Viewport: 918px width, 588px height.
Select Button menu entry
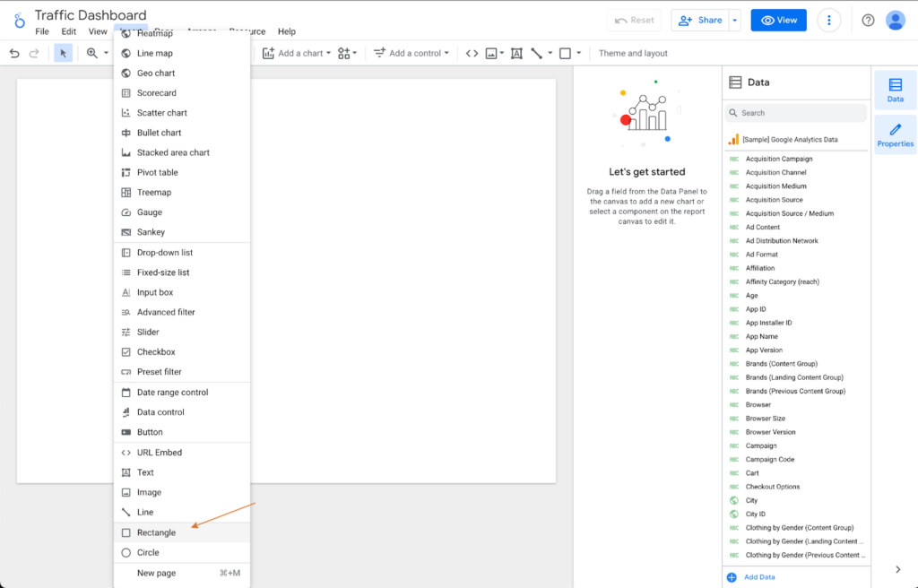182,432
